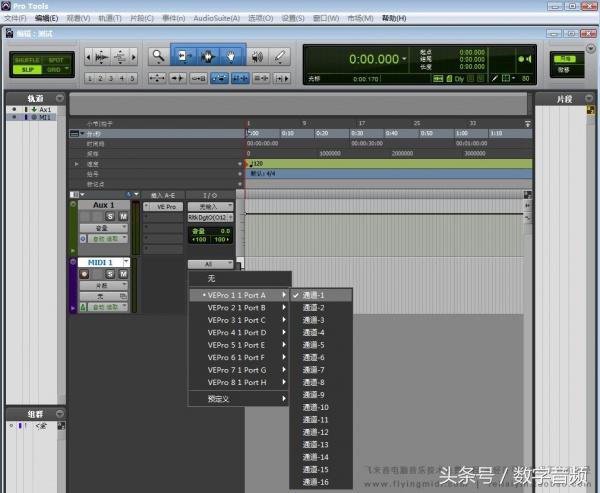
Task: Click the Aux 1 track name
Action: 104,205
